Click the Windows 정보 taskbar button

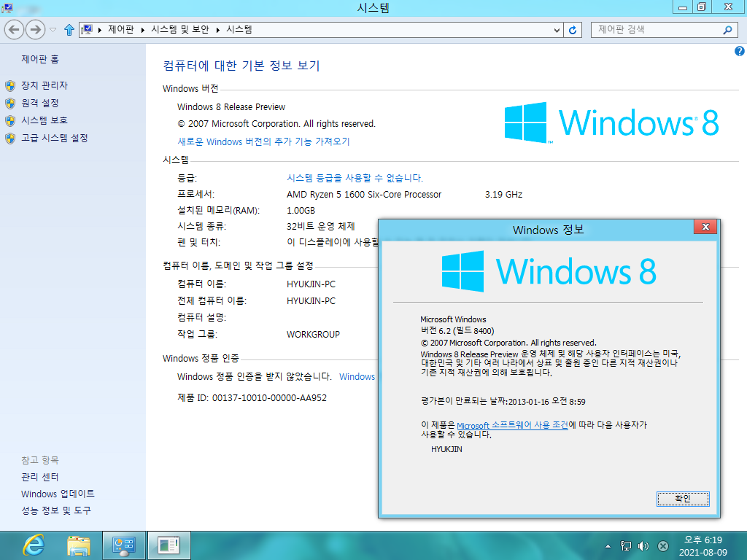169,545
